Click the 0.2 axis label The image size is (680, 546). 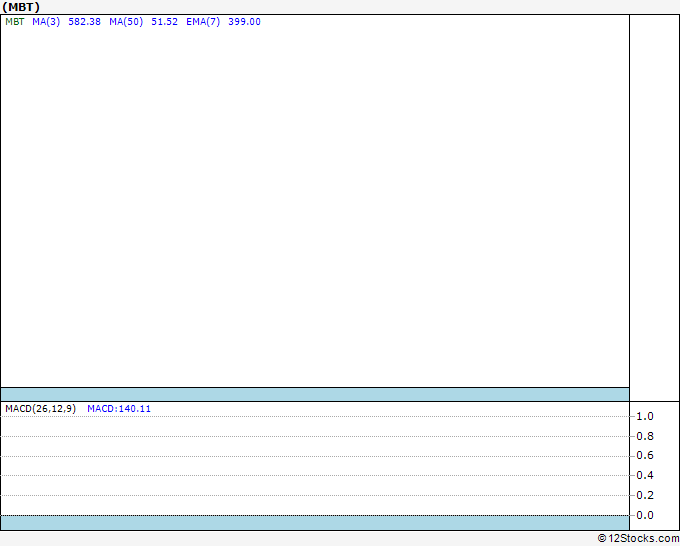point(644,495)
